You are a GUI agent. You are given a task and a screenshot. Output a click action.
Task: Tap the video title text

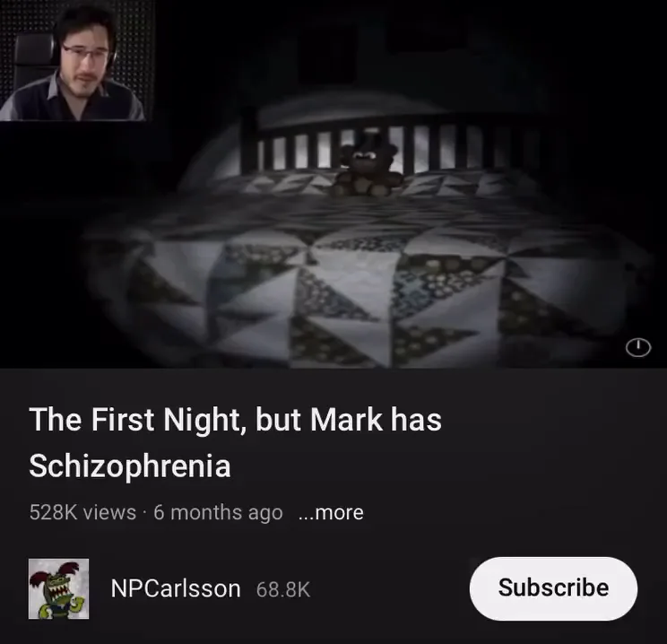(235, 443)
